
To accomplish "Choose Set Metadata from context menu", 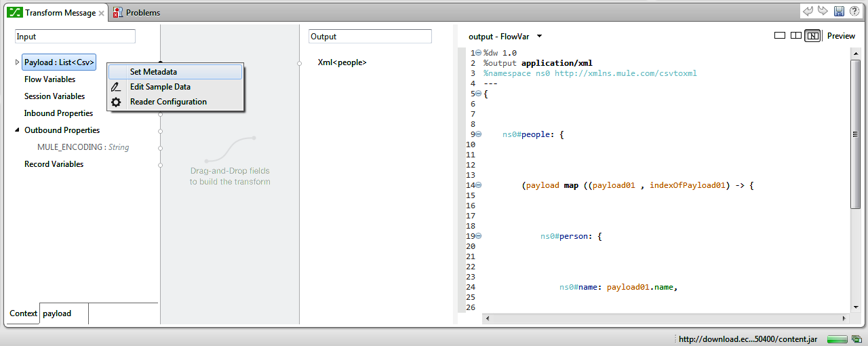I will [153, 72].
